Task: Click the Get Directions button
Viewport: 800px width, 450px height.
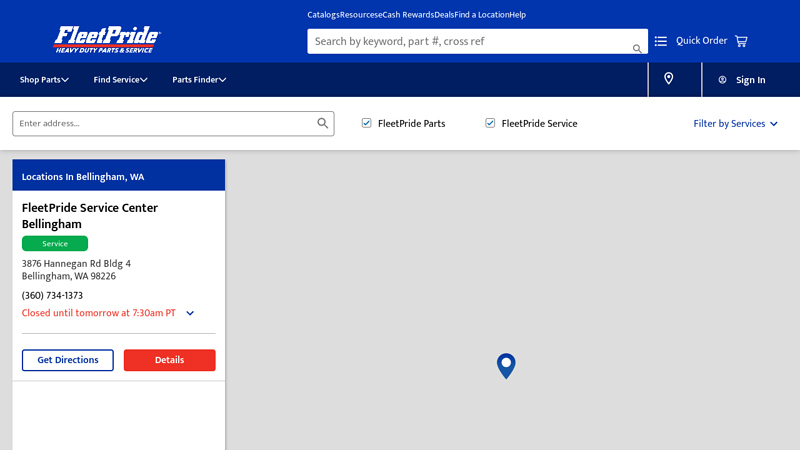Action: (x=68, y=360)
